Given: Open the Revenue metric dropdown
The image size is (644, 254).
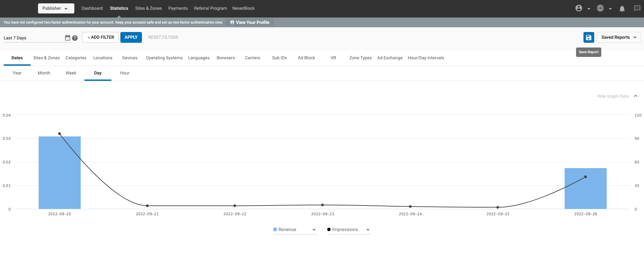Looking at the screenshot, I should 295,230.
